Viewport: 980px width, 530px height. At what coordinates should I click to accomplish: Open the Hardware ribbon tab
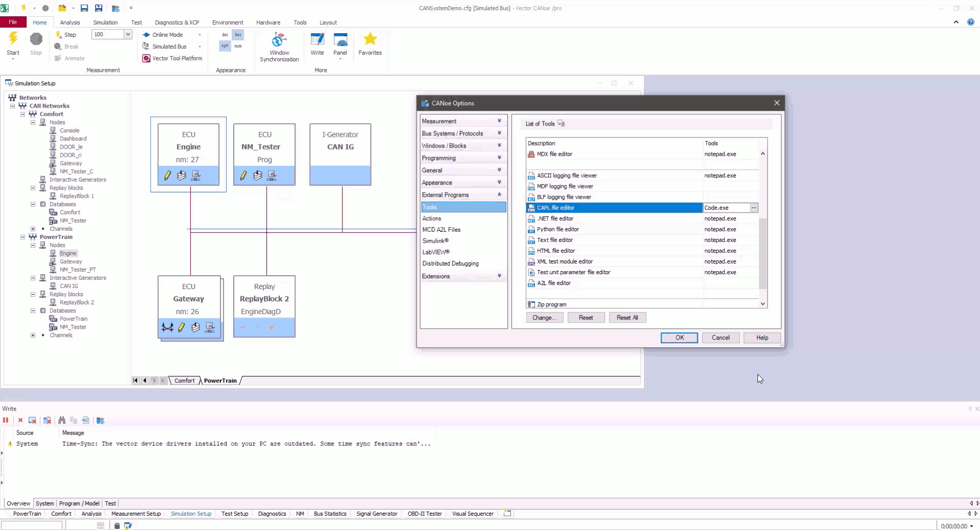(268, 22)
